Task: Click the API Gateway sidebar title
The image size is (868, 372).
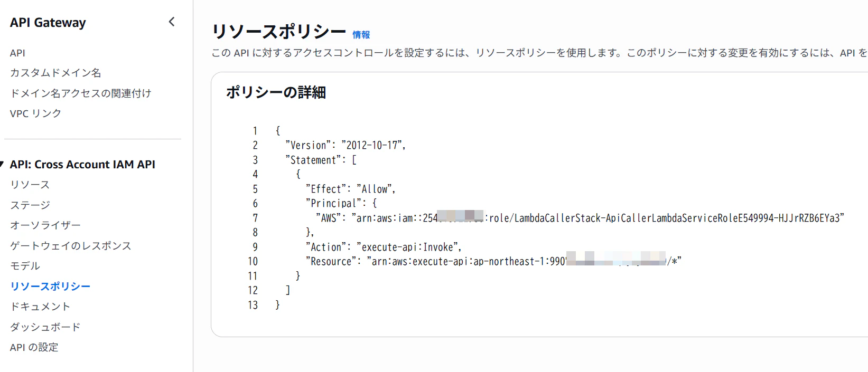Action: point(48,23)
